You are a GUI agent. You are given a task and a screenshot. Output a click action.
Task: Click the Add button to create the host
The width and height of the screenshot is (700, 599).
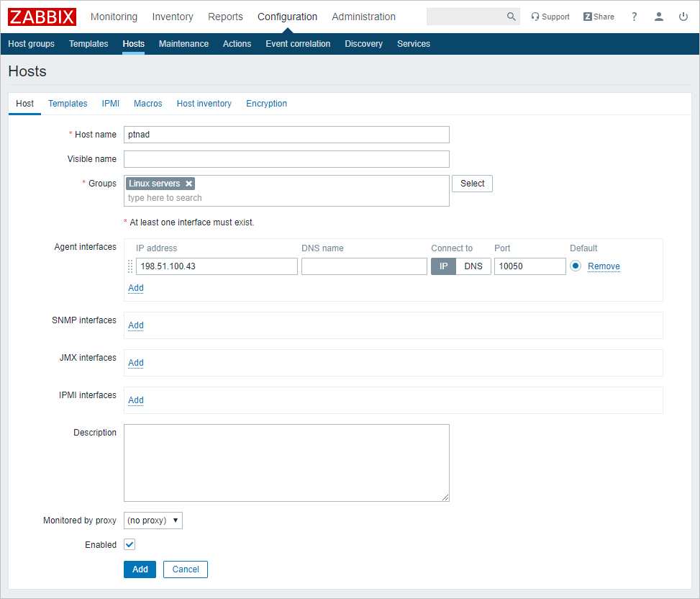coord(140,569)
